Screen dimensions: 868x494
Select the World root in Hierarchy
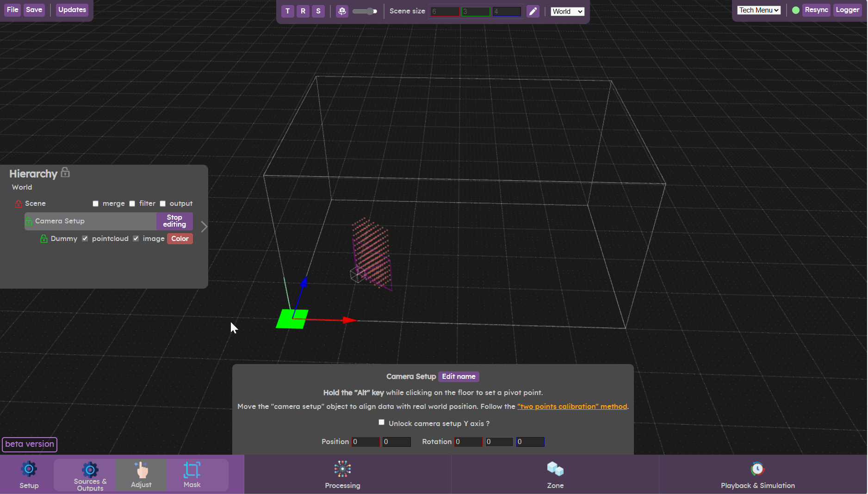(x=22, y=187)
